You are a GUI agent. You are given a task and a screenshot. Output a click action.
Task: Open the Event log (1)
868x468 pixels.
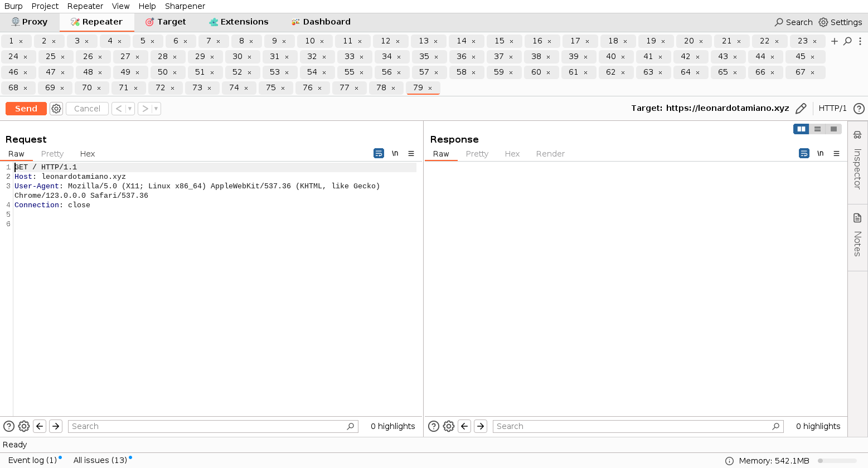pos(32,460)
